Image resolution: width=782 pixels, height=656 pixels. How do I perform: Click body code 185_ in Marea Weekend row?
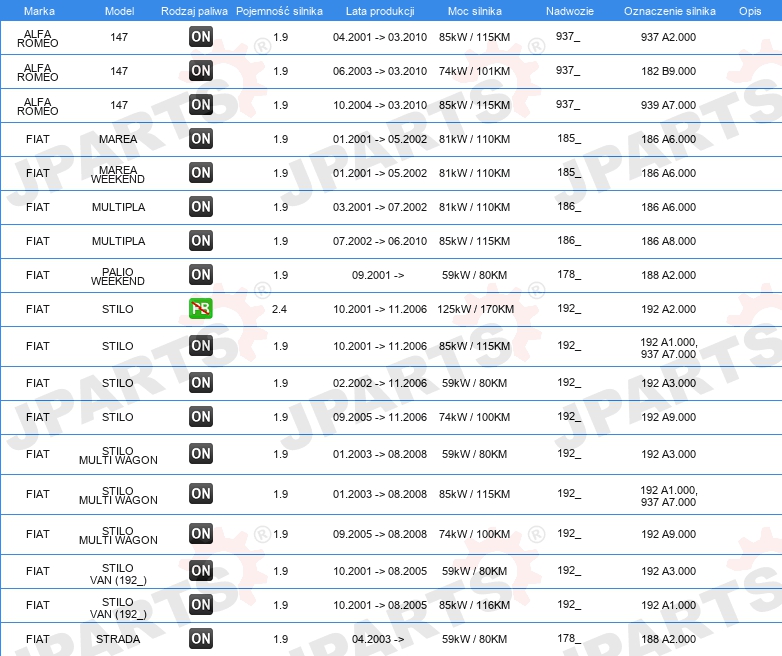[x=569, y=172]
